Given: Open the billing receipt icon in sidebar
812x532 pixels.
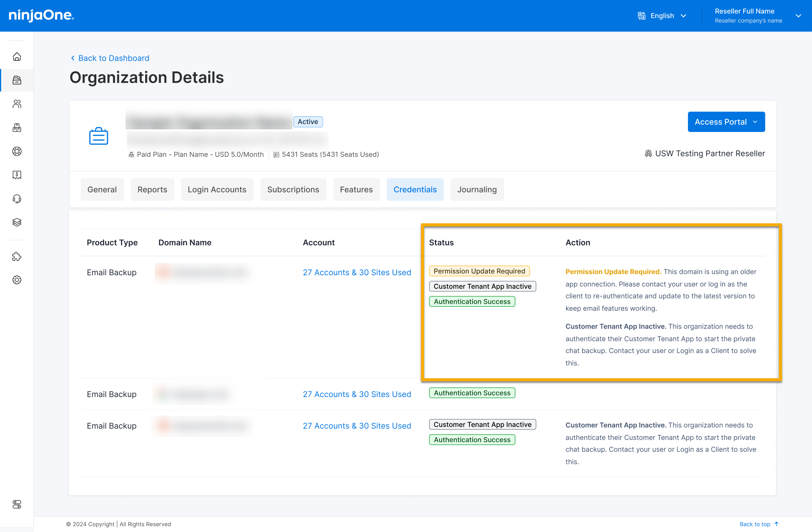Looking at the screenshot, I should [x=17, y=175].
